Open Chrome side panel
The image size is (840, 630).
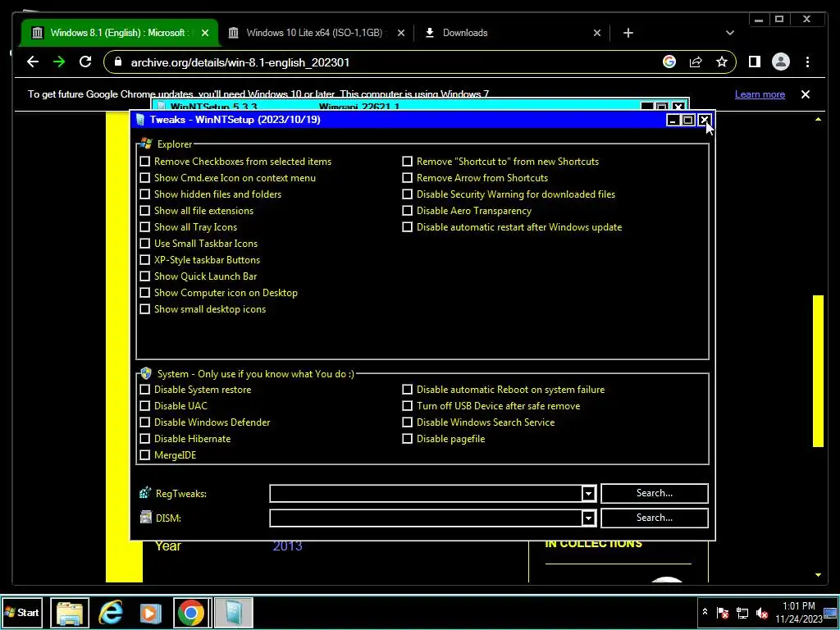[x=755, y=62]
